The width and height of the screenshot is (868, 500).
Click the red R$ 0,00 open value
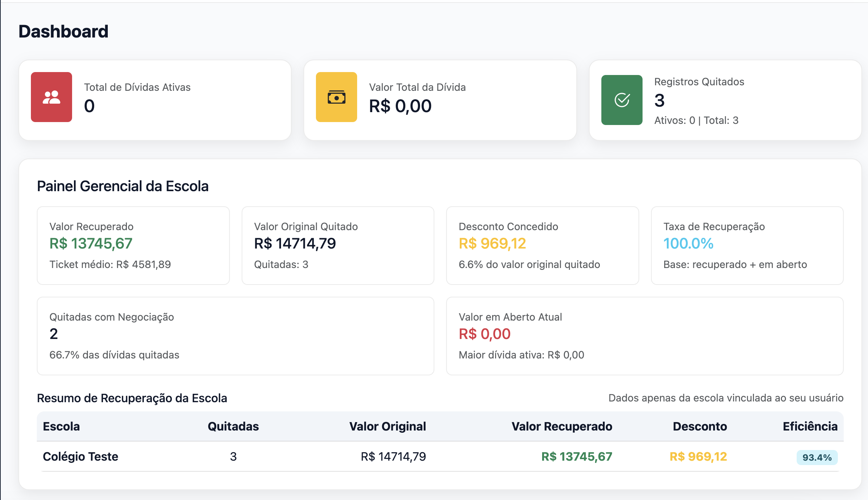[485, 334]
